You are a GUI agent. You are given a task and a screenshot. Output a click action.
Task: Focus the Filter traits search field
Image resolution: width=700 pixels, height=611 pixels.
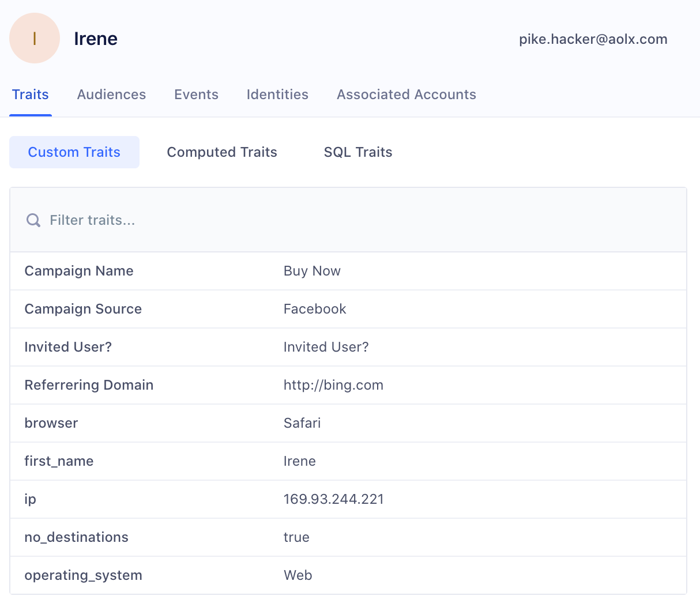[346, 220]
